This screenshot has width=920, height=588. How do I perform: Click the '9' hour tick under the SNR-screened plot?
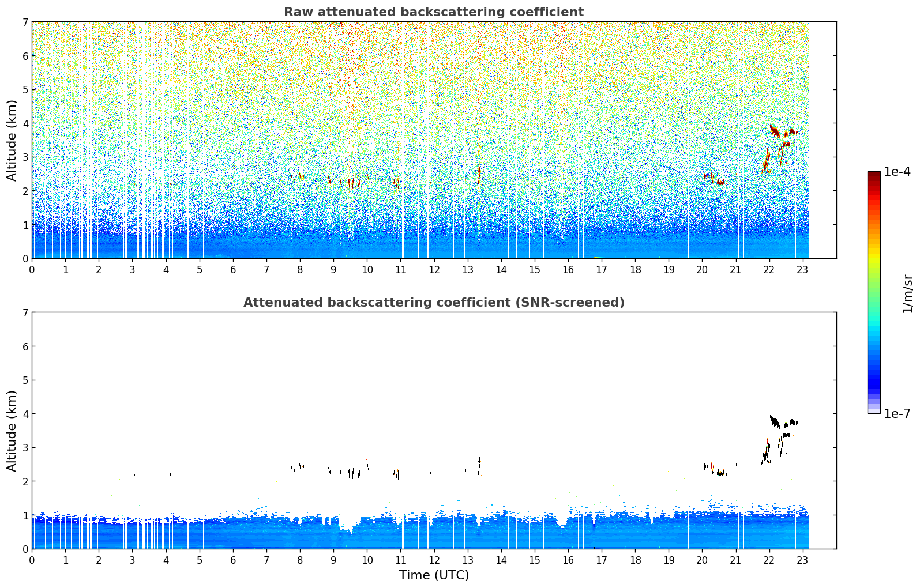[333, 560]
